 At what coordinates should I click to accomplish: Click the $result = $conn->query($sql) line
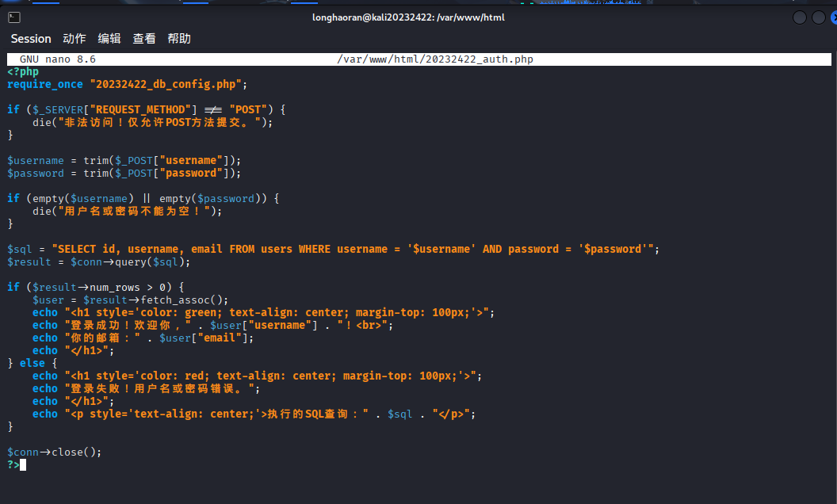[x=99, y=262]
